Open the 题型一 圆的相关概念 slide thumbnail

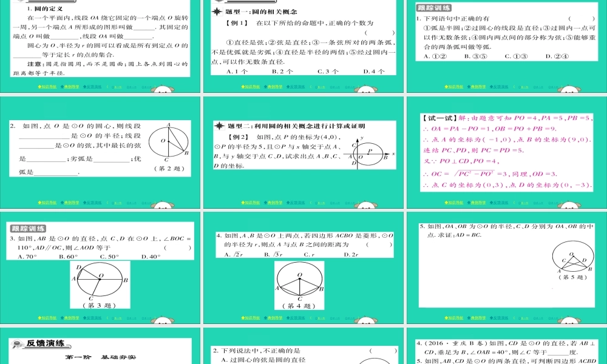pyautogui.click(x=303, y=46)
